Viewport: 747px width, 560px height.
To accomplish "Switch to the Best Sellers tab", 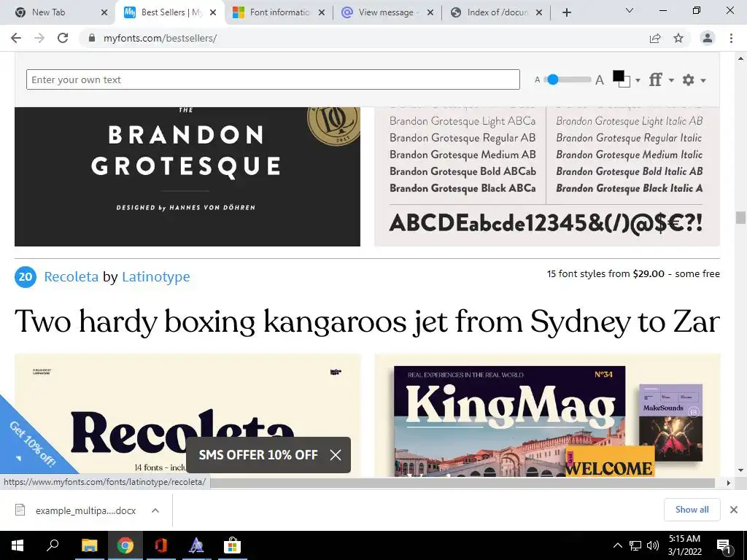I will coord(170,12).
